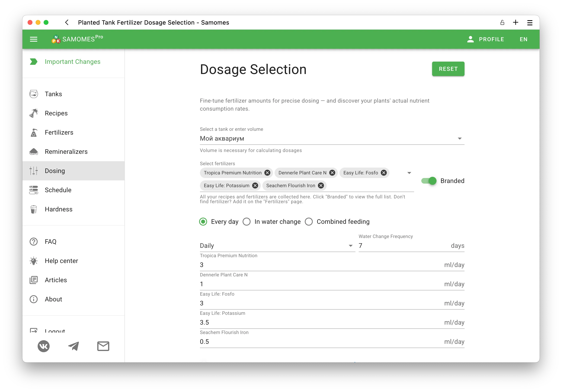
Task: Go to Important Changes
Action: pyautogui.click(x=72, y=62)
